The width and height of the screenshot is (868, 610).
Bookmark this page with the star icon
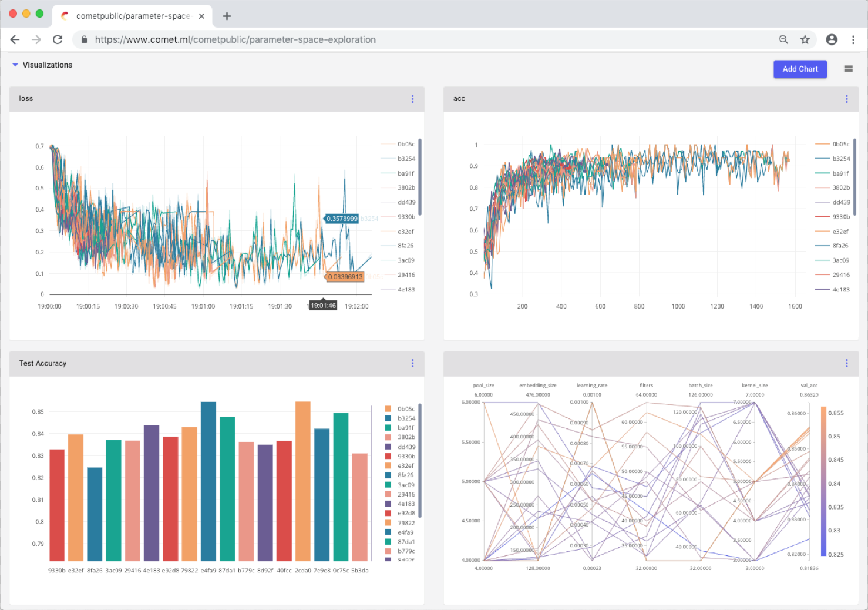[805, 39]
